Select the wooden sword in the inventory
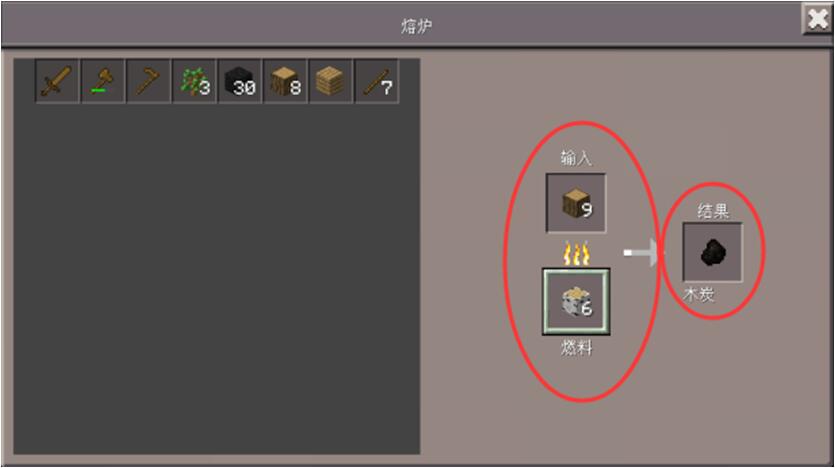This screenshot has height=468, width=835. pos(58,81)
